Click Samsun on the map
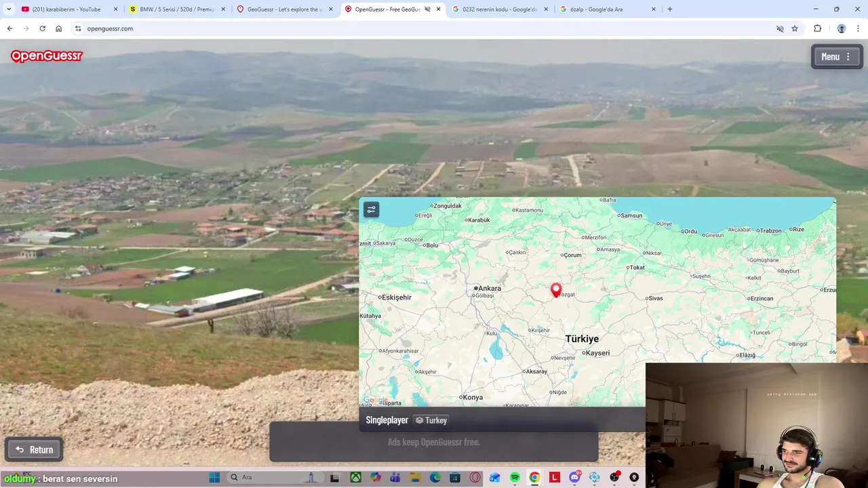868x488 pixels. pyautogui.click(x=631, y=216)
